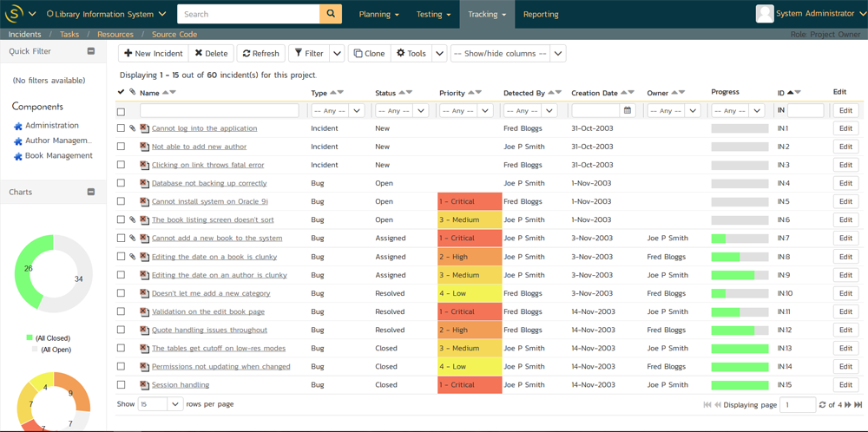The height and width of the screenshot is (432, 868).
Task: Open the Reporting menu item
Action: click(x=541, y=14)
